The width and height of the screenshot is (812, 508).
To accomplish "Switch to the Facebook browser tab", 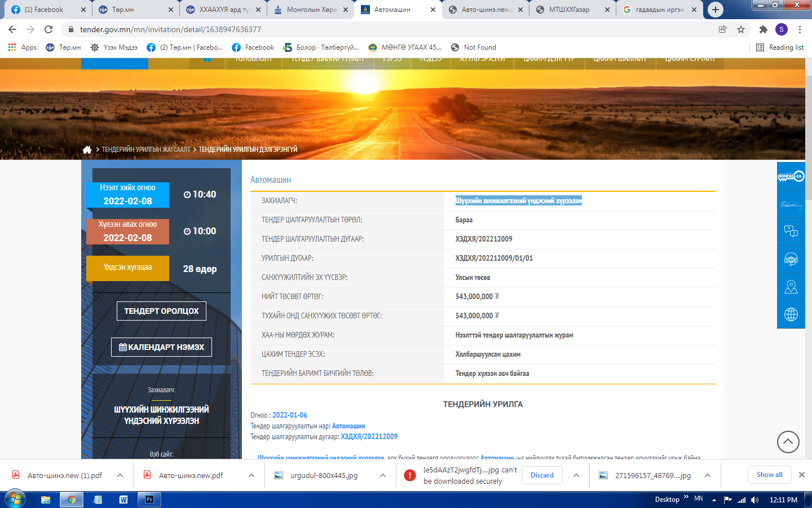I will click(44, 10).
